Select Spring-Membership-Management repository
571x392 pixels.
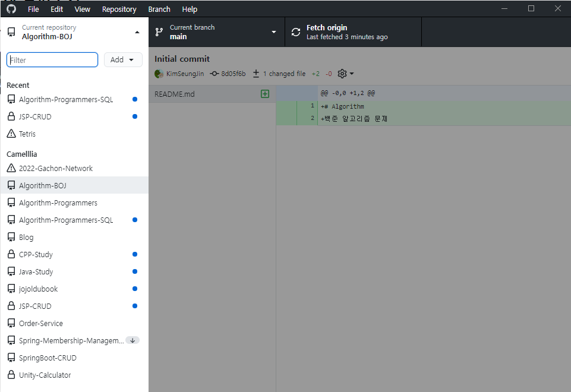click(74, 340)
